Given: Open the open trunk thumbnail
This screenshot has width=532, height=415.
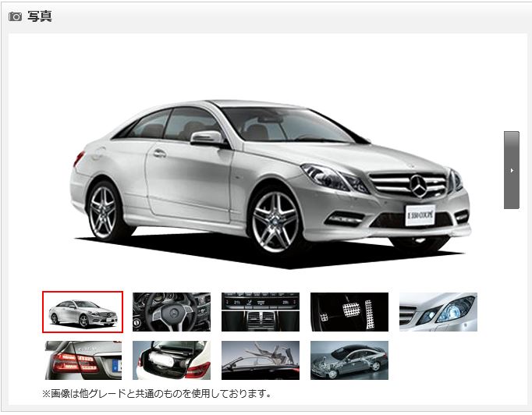Looking at the screenshot, I should coord(172,360).
